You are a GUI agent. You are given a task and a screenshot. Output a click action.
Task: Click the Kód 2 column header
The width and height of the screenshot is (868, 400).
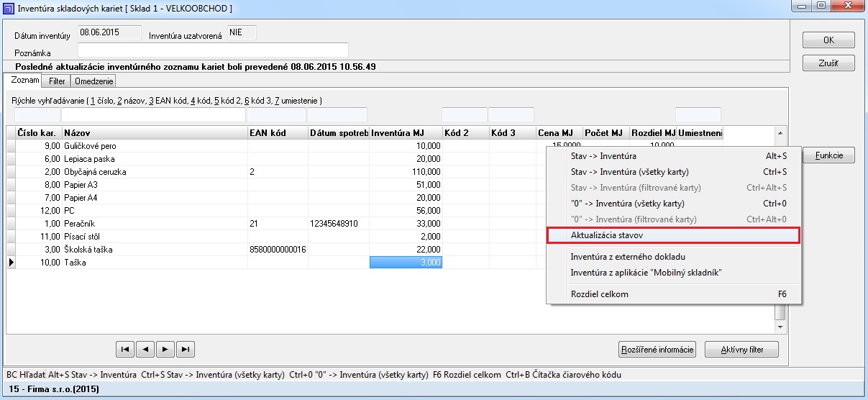(x=465, y=133)
